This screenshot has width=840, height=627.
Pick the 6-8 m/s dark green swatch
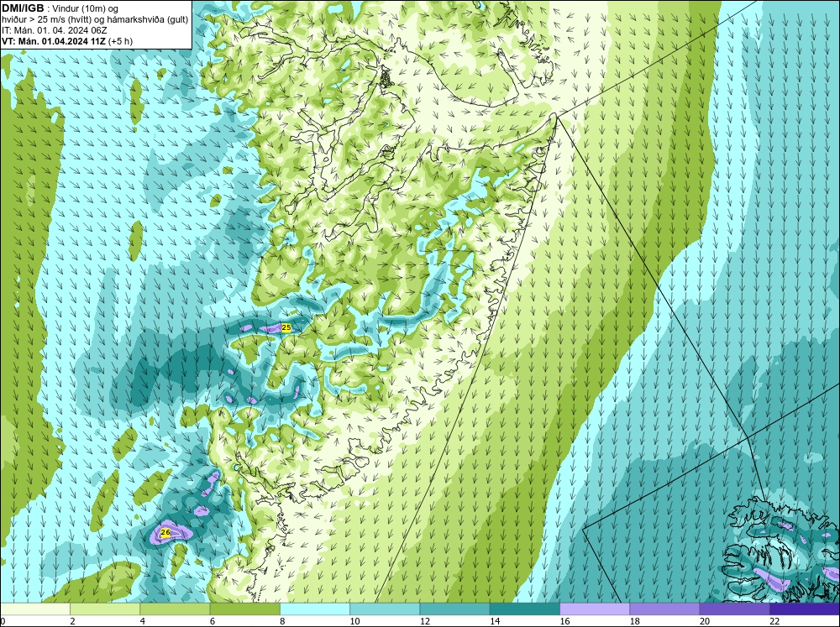244,609
